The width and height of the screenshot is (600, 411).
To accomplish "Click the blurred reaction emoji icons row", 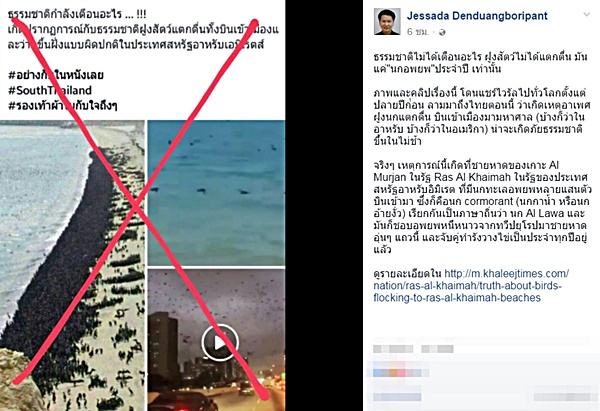I will click(400, 373).
